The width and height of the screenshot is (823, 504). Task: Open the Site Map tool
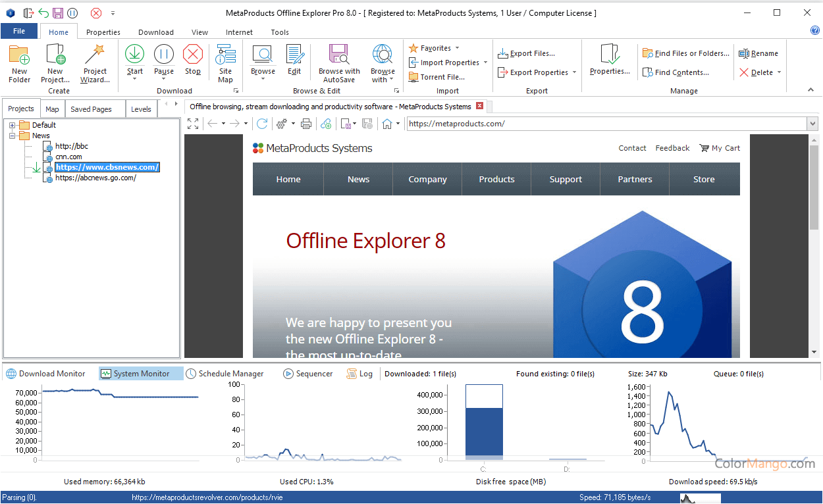(x=225, y=55)
